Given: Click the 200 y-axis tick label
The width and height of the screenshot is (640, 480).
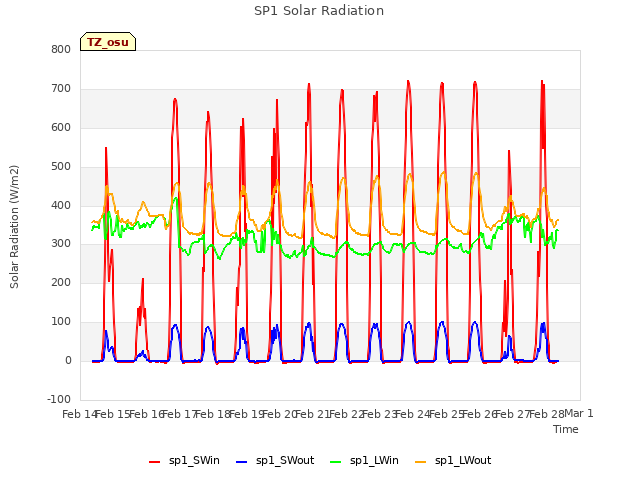Looking at the screenshot, I should click(61, 282).
